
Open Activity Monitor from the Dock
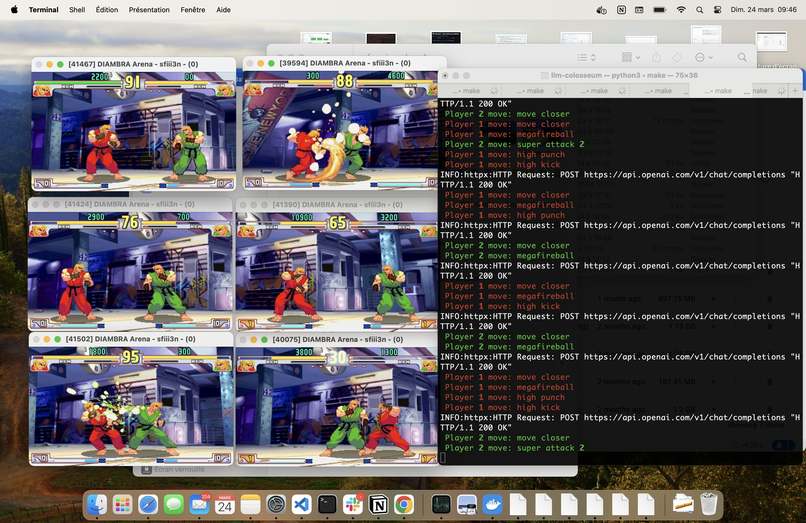point(441,504)
